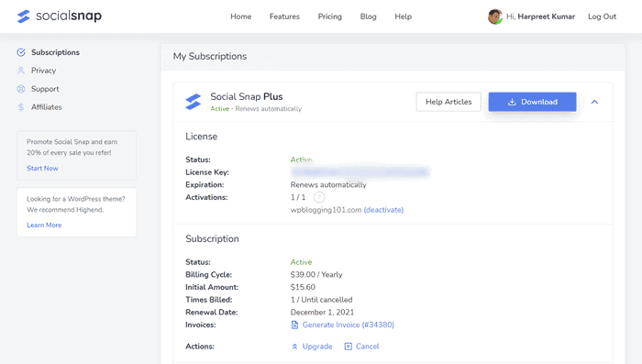642x364 pixels.
Task: Open the Privacy sidebar item
Action: pos(43,71)
